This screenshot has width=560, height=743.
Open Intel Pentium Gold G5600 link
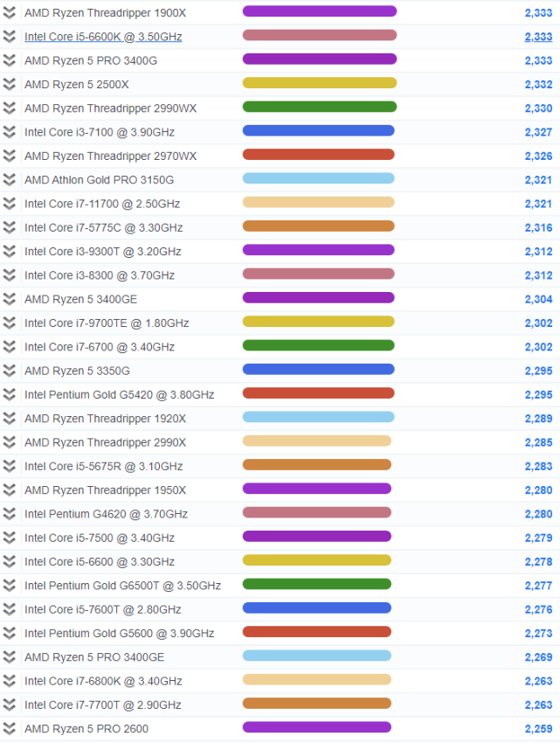(x=120, y=633)
